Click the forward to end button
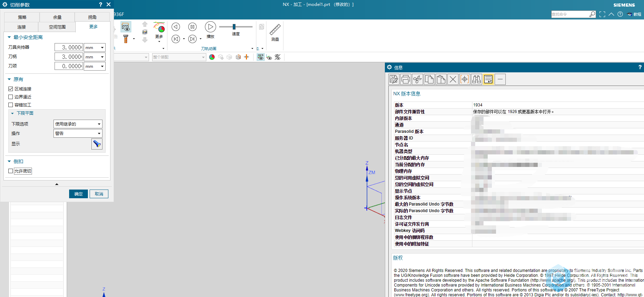This screenshot has height=297, width=644. pos(192,39)
